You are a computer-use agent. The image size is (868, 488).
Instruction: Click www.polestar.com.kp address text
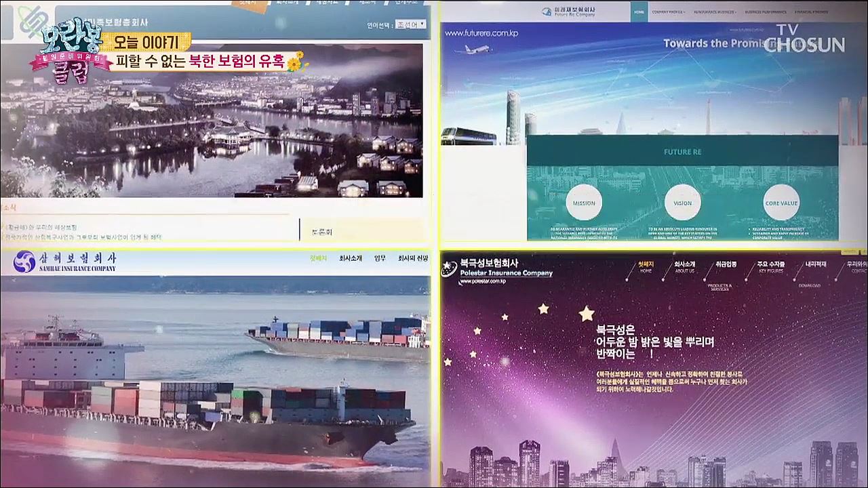click(x=482, y=281)
